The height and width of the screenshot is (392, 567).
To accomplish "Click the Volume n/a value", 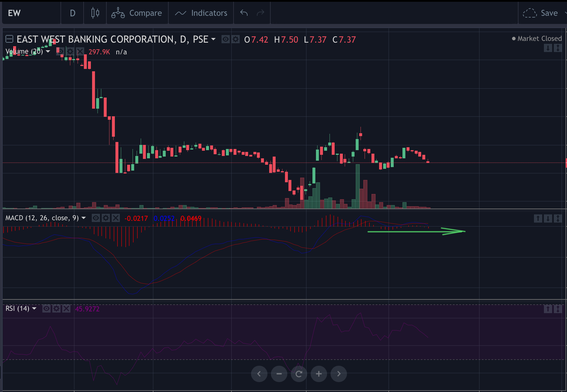I will [x=121, y=52].
